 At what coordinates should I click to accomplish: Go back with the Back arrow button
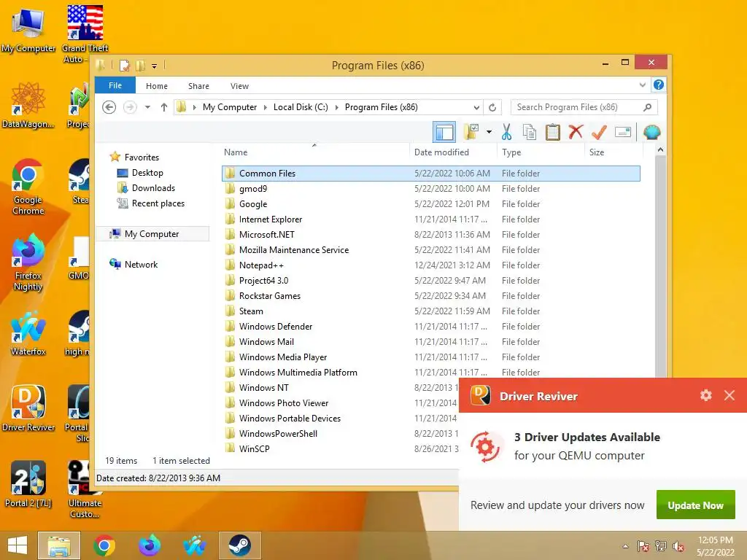[109, 107]
